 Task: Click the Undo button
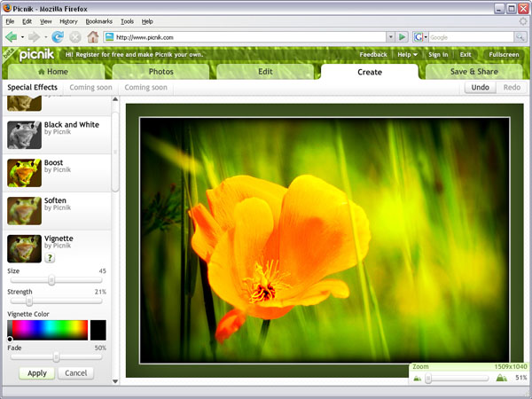click(480, 87)
